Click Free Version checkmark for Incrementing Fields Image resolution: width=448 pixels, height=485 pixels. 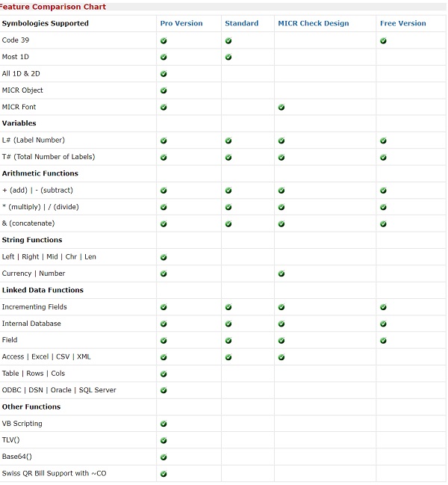(383, 307)
